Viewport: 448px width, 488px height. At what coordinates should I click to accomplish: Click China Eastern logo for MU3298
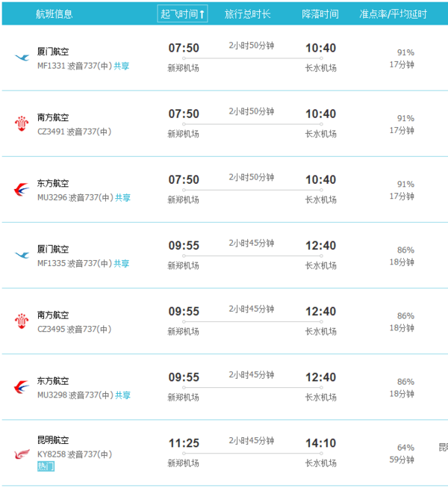(22, 387)
